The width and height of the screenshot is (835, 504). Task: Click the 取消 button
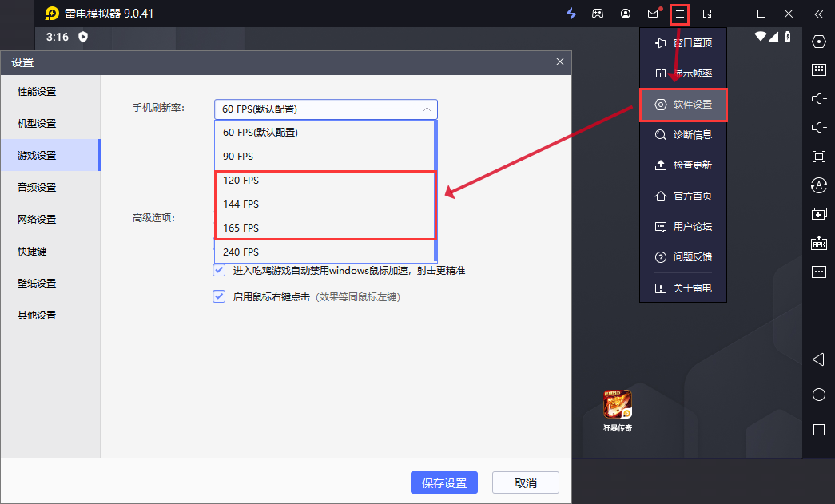click(525, 482)
